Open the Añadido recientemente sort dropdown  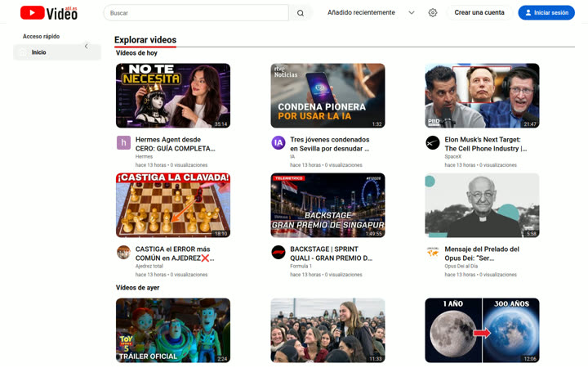371,13
